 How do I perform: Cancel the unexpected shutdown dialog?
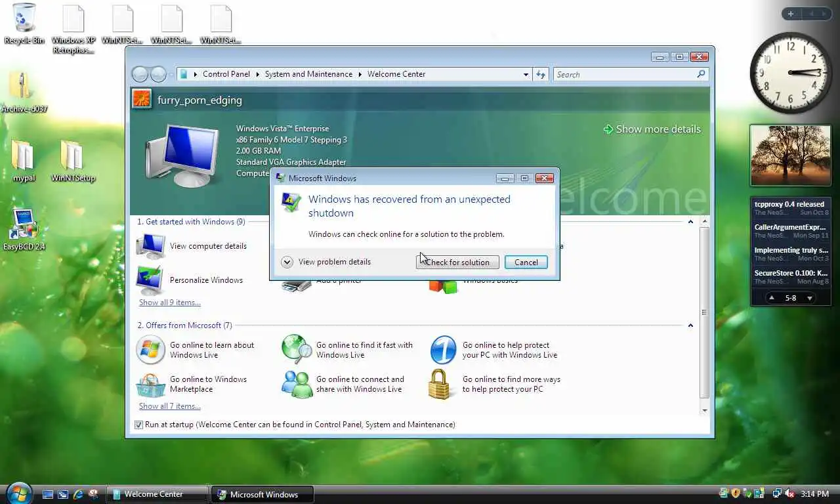click(526, 262)
